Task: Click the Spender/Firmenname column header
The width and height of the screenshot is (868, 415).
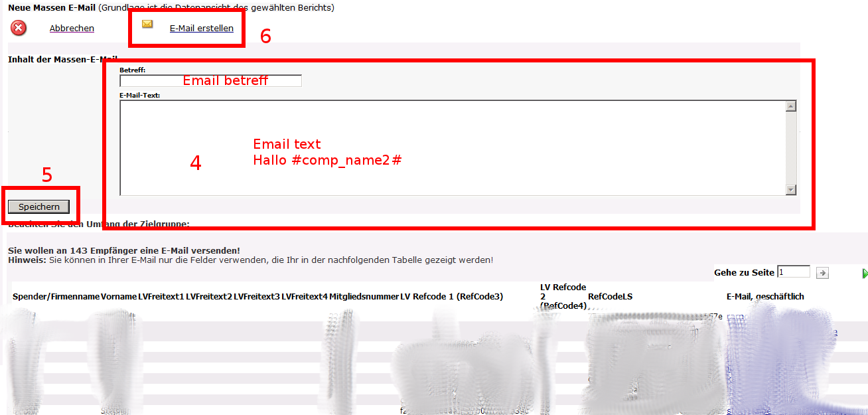Action: (56, 297)
